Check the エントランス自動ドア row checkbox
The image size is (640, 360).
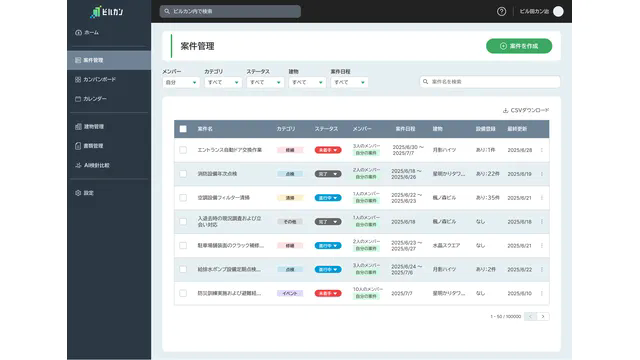click(x=183, y=150)
